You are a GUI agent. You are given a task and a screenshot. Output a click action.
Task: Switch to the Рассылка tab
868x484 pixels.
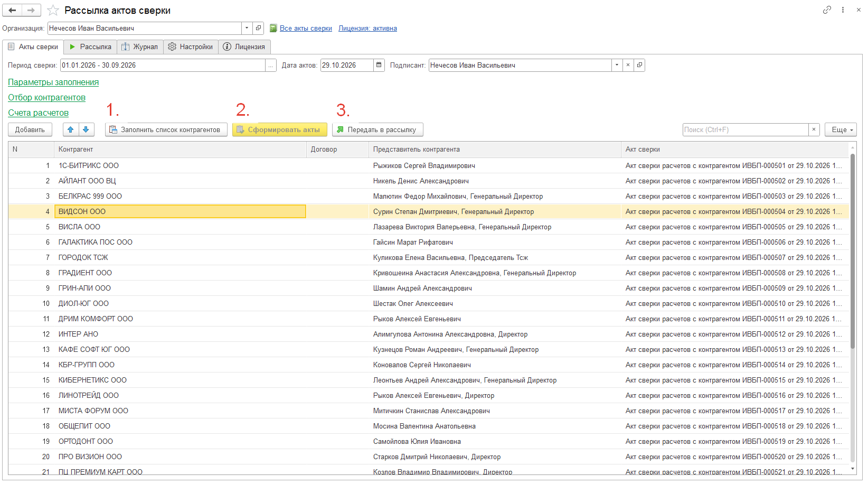tap(90, 46)
